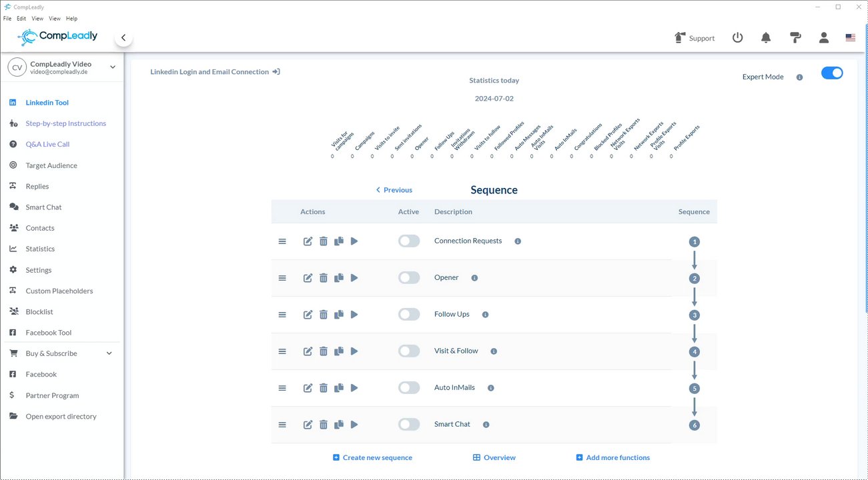Open export directory from sidebar

pyautogui.click(x=61, y=416)
